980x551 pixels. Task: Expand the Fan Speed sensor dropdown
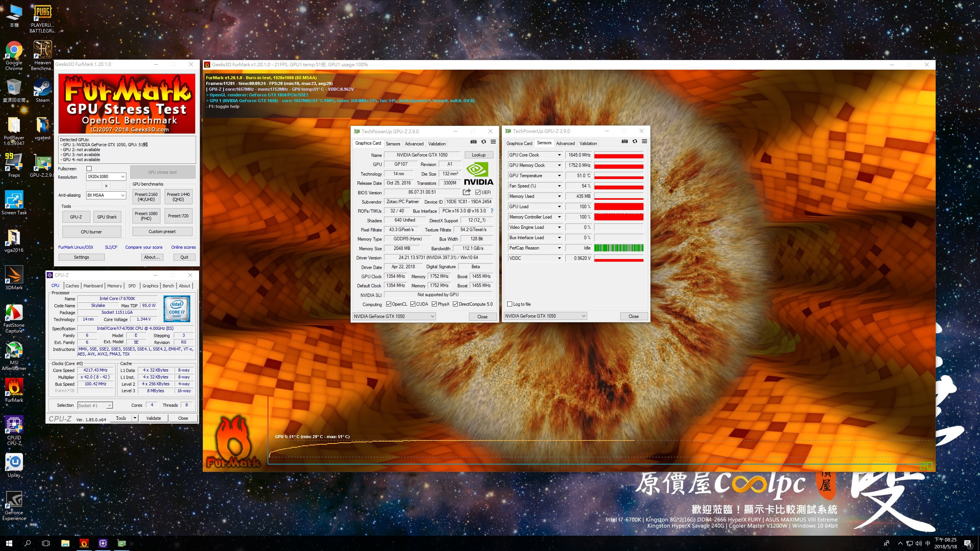(x=559, y=186)
